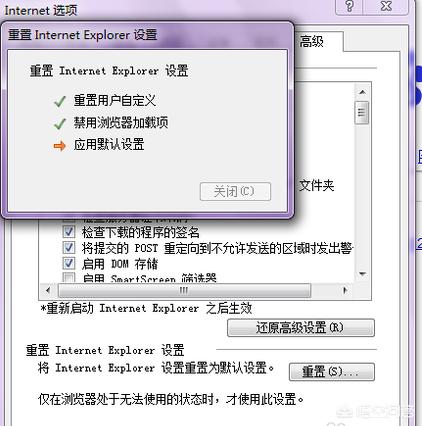Click the 重置(S)... button
This screenshot has height=426, width=422.
coord(332,371)
